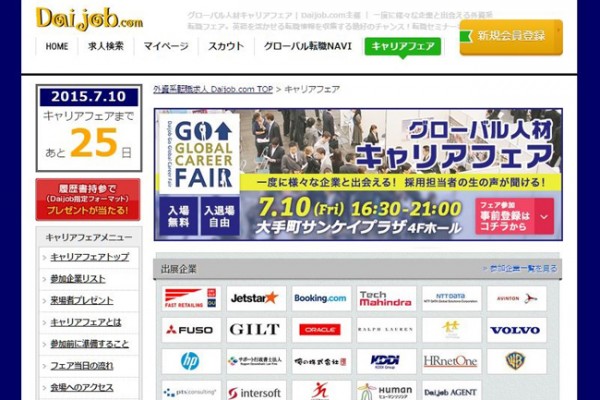Image resolution: width=600 pixels, height=400 pixels.
Task: Select the red Oracle logo
Action: 321,330
